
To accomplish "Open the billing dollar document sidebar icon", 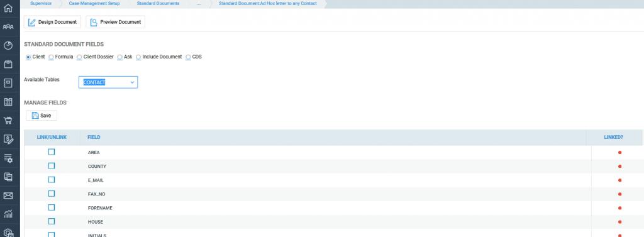I will click(8, 139).
